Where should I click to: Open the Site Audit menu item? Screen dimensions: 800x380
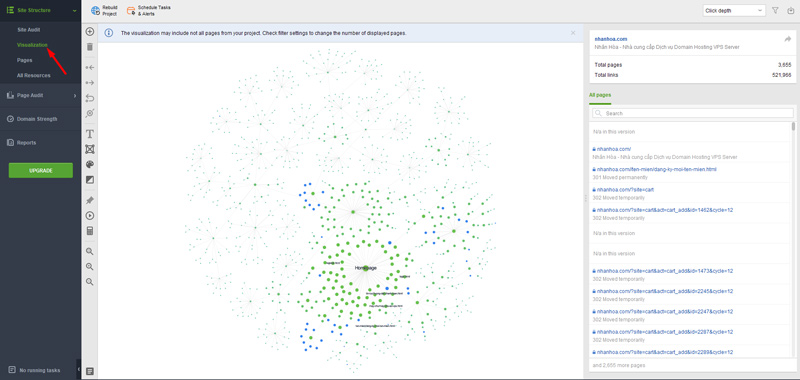click(x=29, y=30)
